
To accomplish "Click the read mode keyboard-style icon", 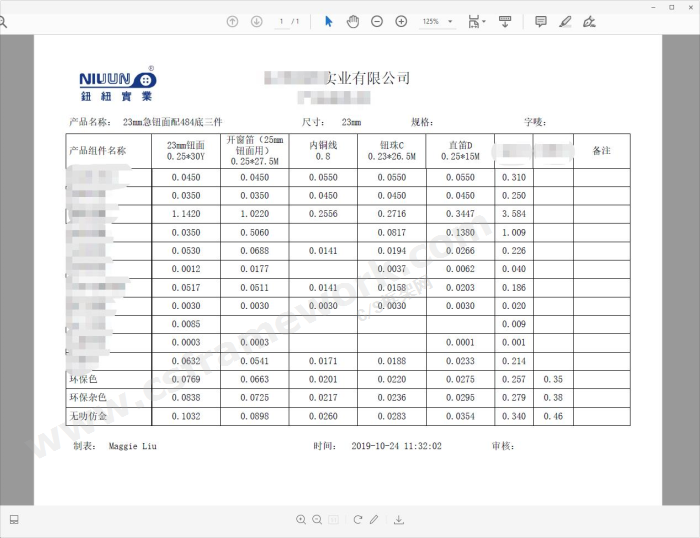I will [x=505, y=21].
